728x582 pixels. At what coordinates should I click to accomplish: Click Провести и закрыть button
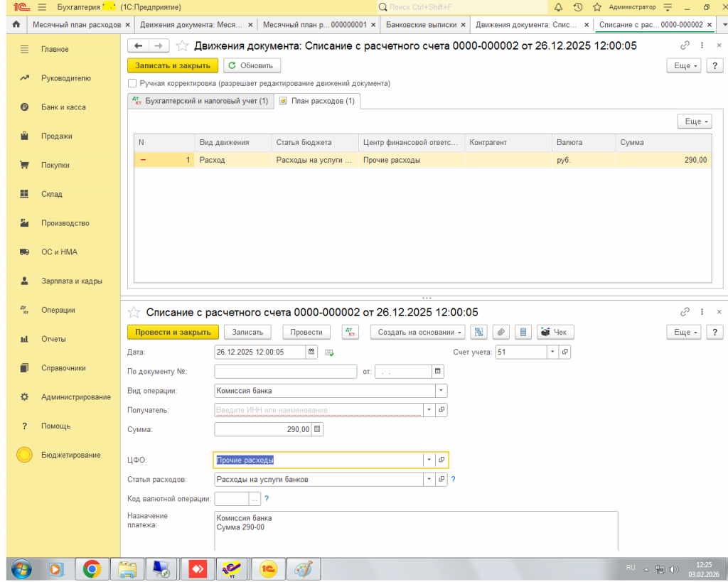click(173, 332)
